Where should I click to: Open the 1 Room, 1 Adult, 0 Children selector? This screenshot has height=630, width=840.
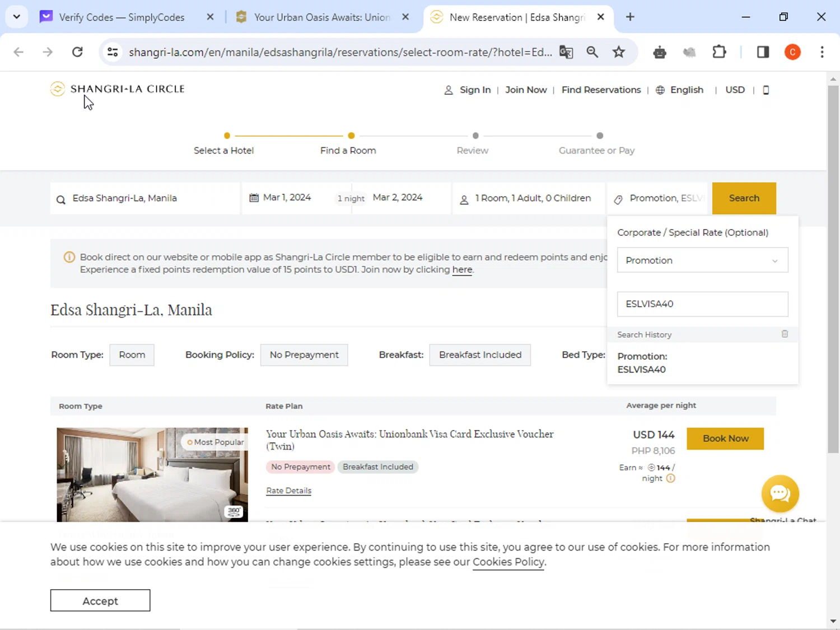click(529, 198)
